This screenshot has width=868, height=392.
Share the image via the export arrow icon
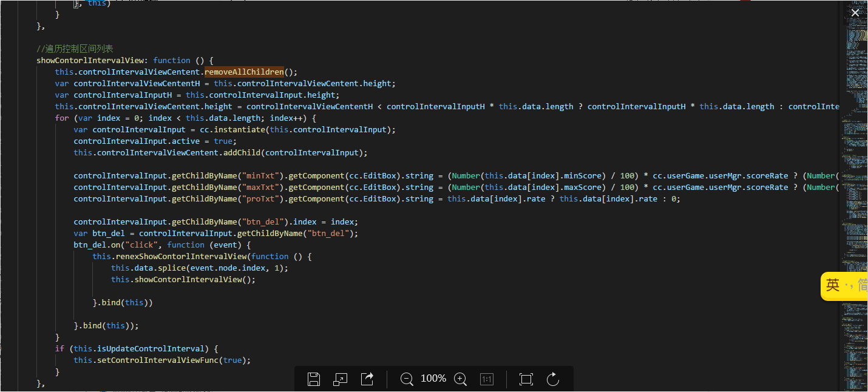click(367, 379)
